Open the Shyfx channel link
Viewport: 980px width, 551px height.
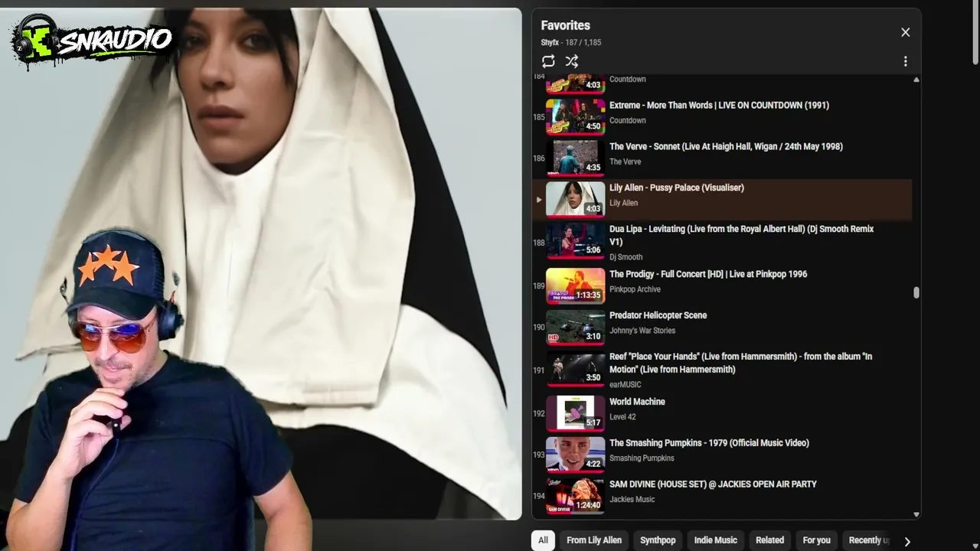pyautogui.click(x=550, y=43)
